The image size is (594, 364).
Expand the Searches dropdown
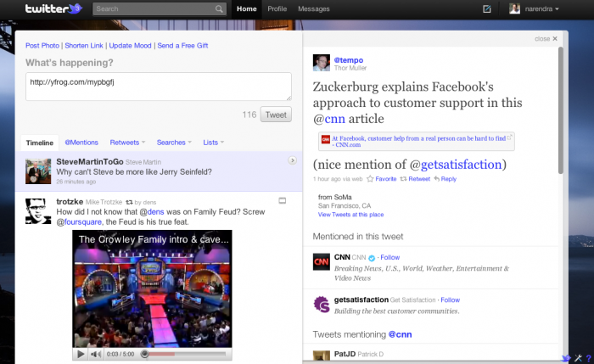(175, 143)
